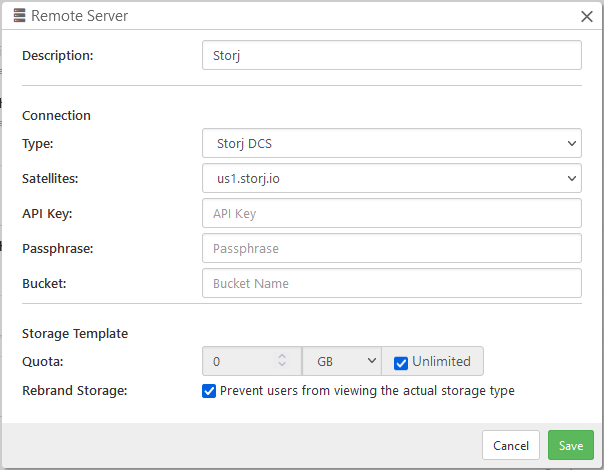Click into the API Key input field
Screen dimensions: 604x470
[x=392, y=213]
